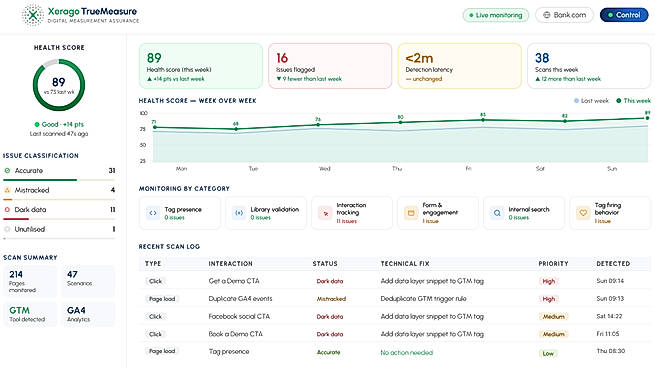Click the Mistracked progress bar
Image resolution: width=655 pixels, height=368 pixels.
[x=59, y=199]
